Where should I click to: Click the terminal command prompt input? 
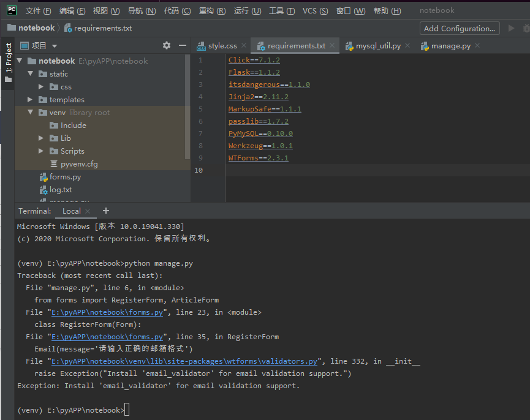click(x=127, y=410)
